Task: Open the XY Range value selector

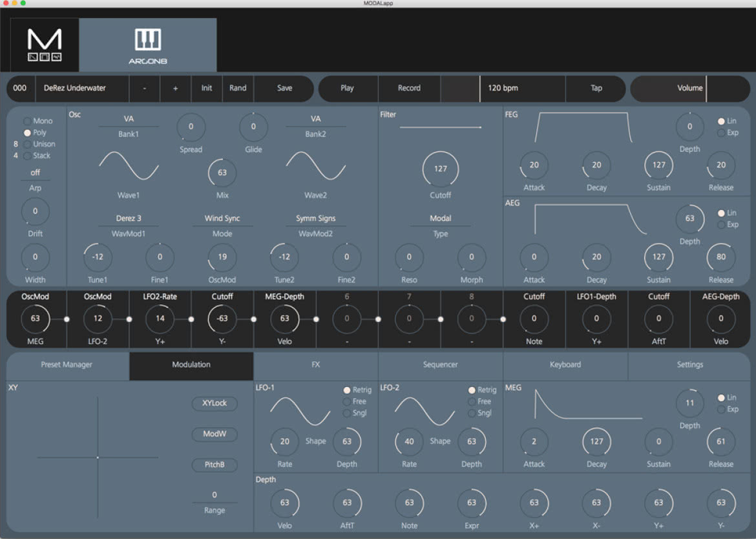Action: coord(215,495)
